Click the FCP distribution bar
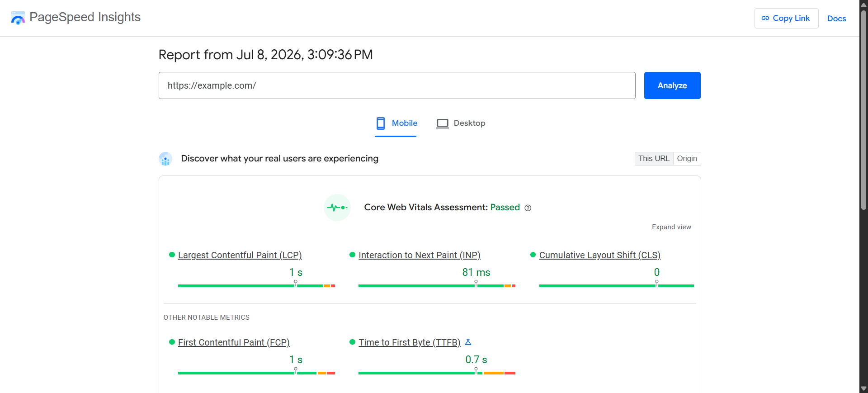This screenshot has height=393, width=868. click(256, 373)
